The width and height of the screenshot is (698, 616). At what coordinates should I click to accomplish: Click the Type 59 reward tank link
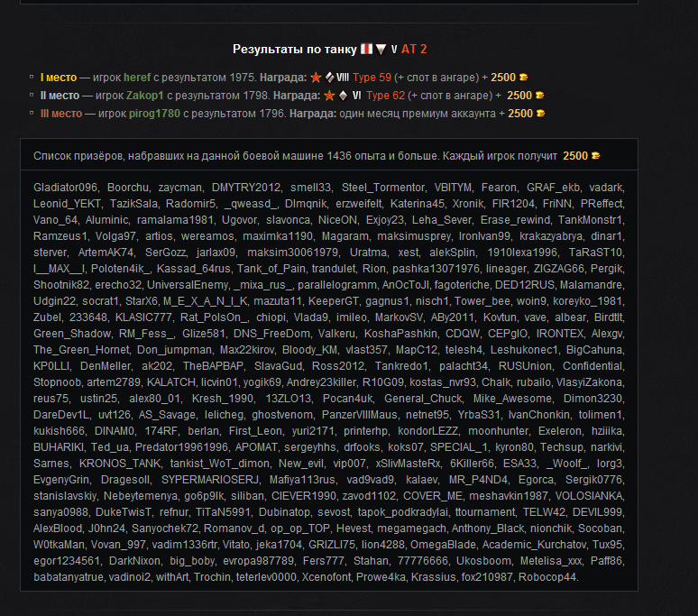[x=372, y=78]
